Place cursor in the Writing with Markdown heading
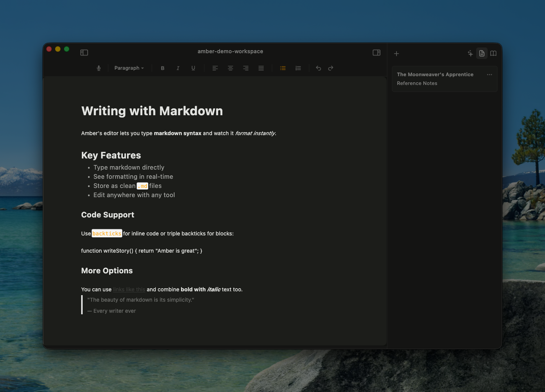The width and height of the screenshot is (545, 392). [x=152, y=111]
